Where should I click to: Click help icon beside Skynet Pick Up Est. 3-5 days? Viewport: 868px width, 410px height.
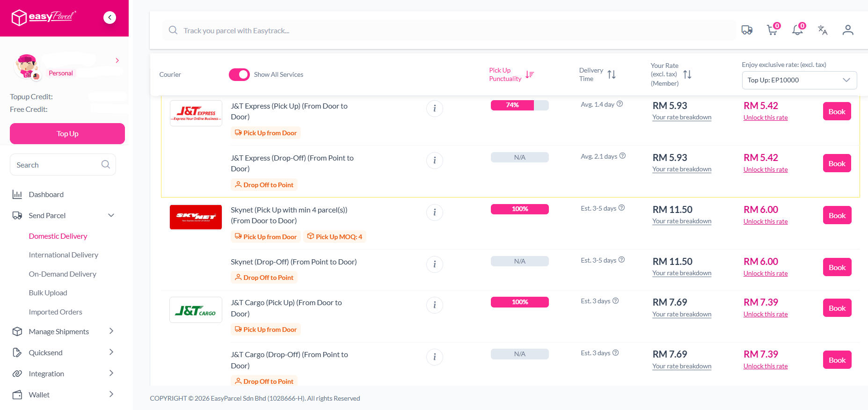(x=621, y=208)
